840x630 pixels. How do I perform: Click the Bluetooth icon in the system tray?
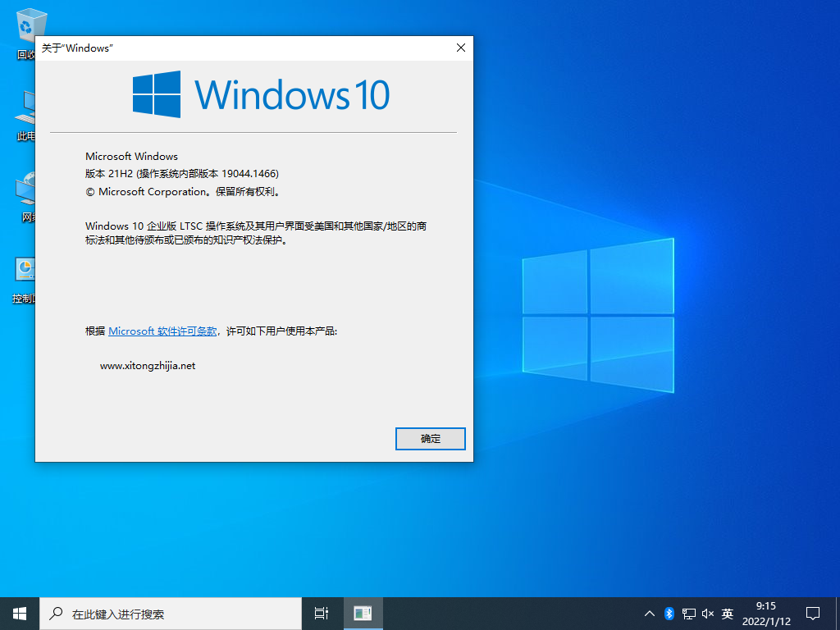pos(669,613)
